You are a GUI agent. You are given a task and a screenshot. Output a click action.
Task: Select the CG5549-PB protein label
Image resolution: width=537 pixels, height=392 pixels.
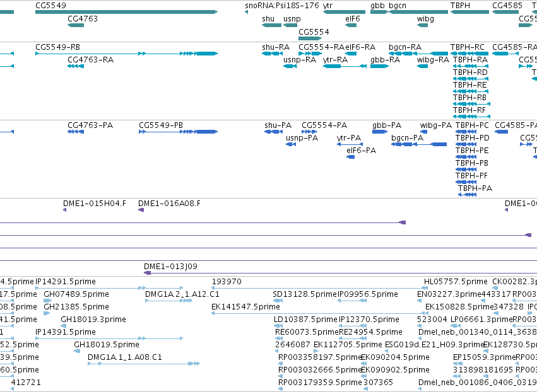pos(161,125)
